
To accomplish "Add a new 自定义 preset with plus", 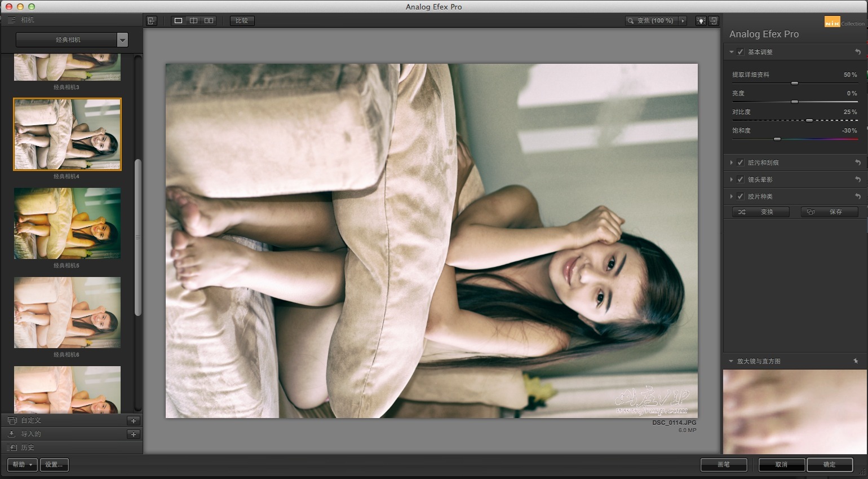I will coord(134,420).
